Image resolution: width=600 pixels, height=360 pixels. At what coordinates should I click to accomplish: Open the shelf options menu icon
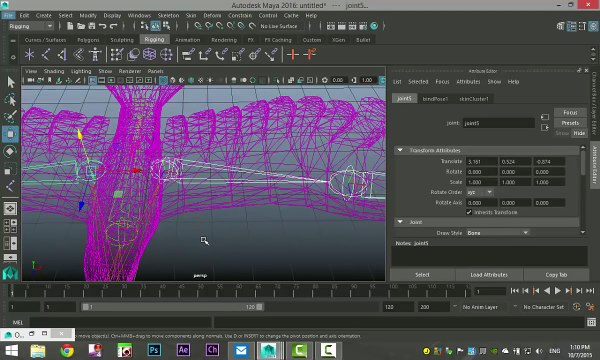point(13,57)
